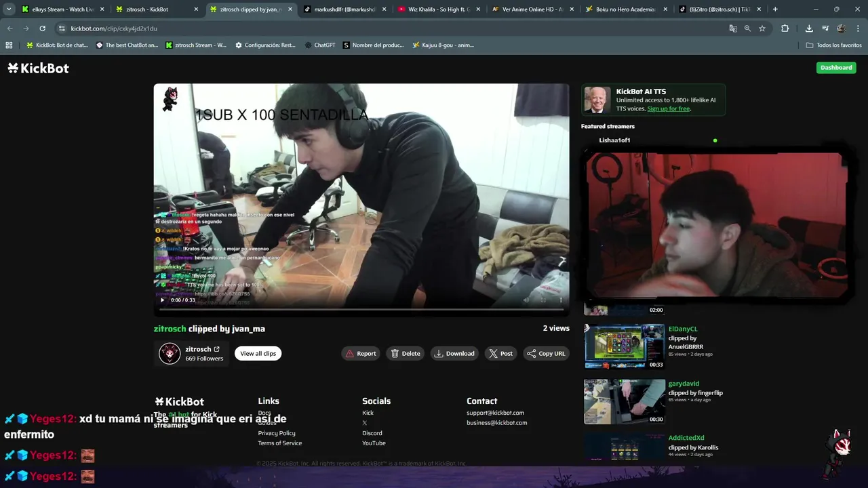This screenshot has width=868, height=488.
Task: Reload the page
Action: 42,28
